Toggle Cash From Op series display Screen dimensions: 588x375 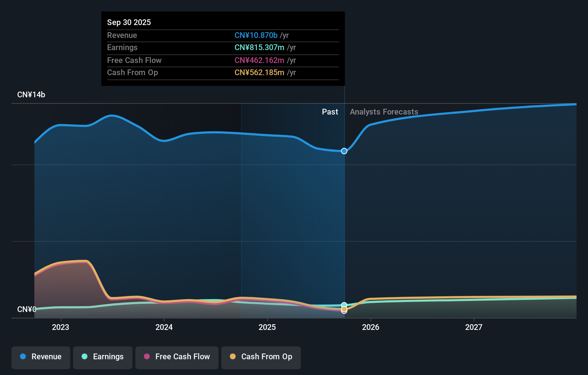tap(261, 357)
